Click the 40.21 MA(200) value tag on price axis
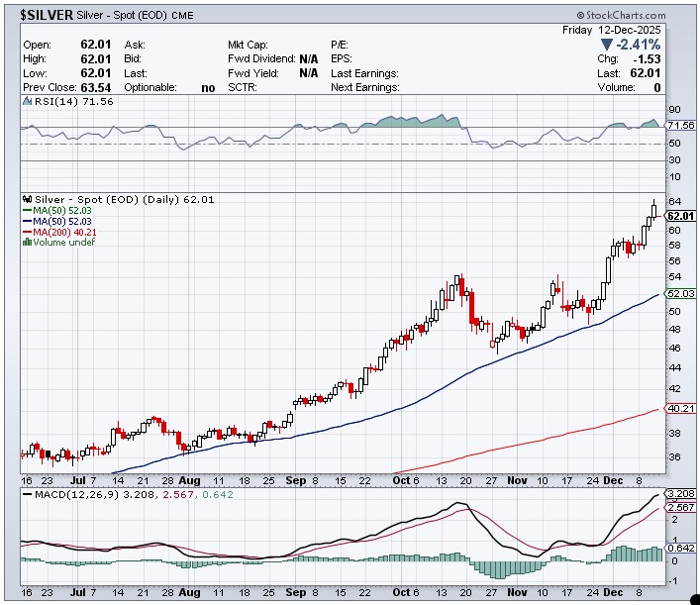This screenshot has width=700, height=605. pyautogui.click(x=679, y=408)
